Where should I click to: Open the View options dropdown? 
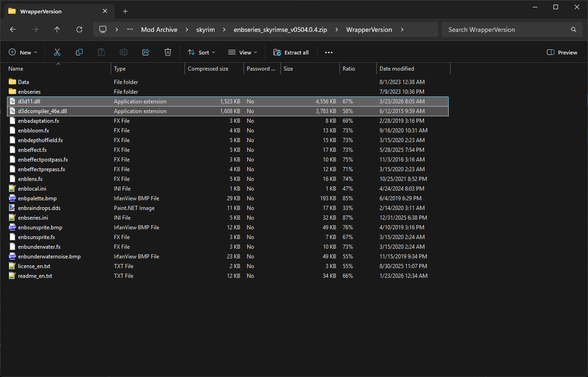click(243, 53)
